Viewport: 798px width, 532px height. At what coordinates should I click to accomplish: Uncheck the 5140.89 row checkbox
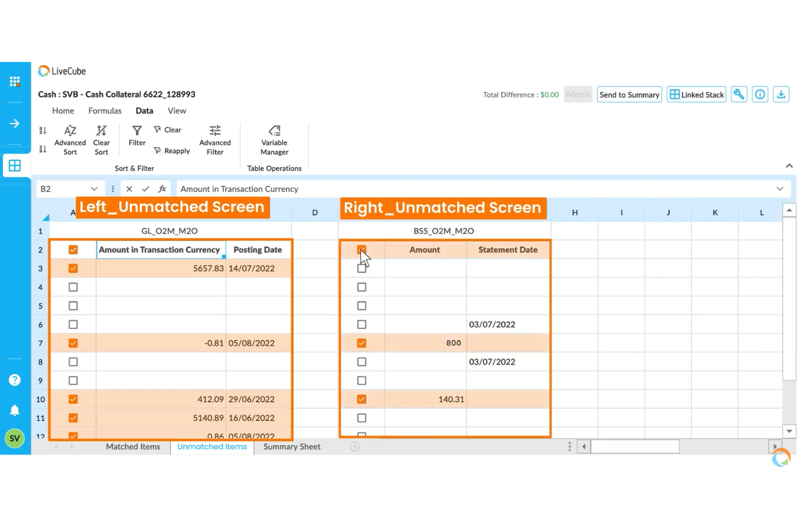point(73,418)
